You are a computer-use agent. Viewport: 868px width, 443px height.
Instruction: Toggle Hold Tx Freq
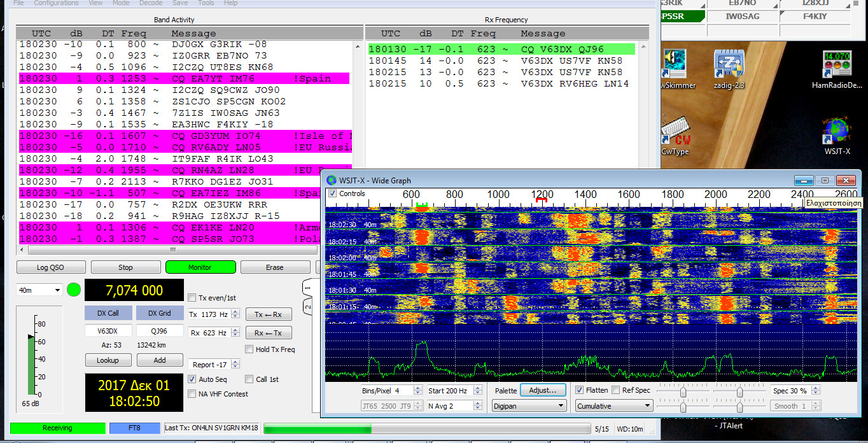click(248, 349)
